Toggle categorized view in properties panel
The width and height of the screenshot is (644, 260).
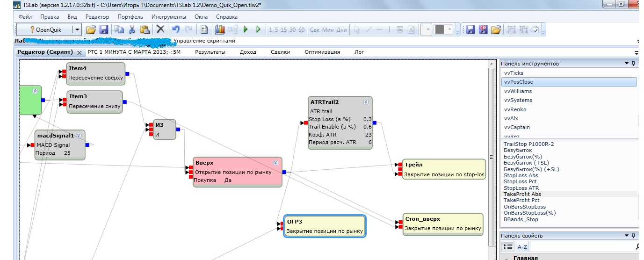(508, 246)
